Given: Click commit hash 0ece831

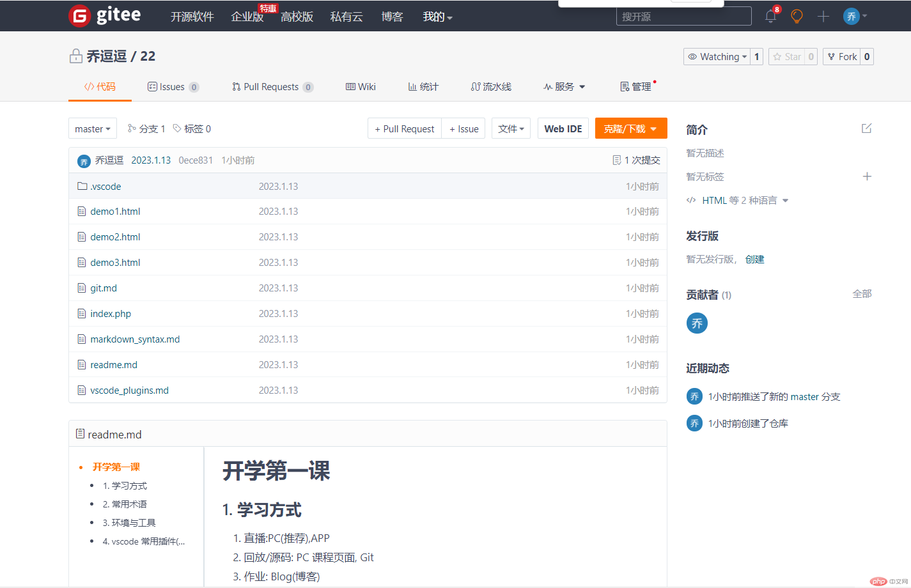Looking at the screenshot, I should (196, 160).
